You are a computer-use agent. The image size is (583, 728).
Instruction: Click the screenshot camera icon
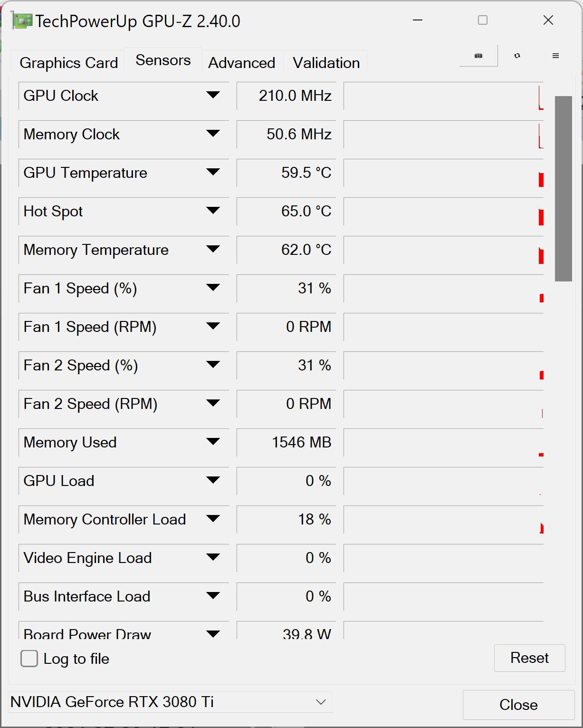tap(478, 56)
